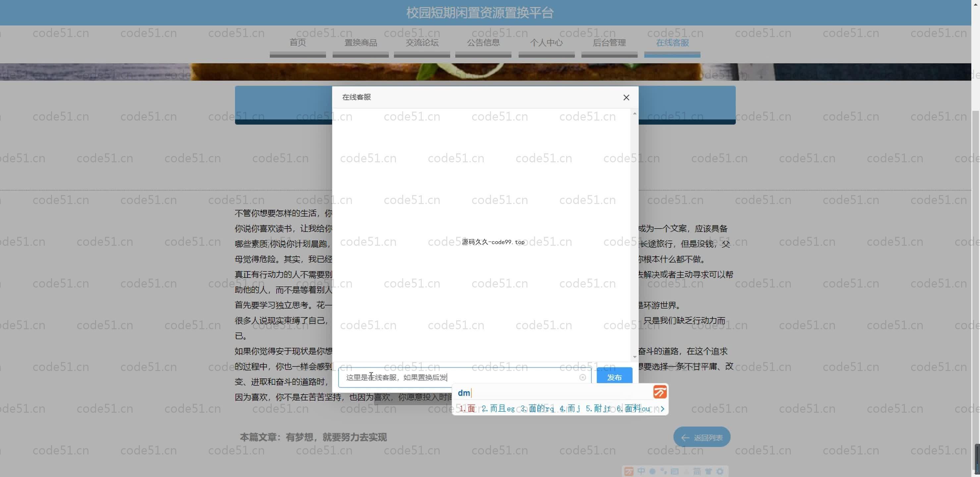
Task: Click chat scrollbar up arrow
Action: pyautogui.click(x=634, y=113)
